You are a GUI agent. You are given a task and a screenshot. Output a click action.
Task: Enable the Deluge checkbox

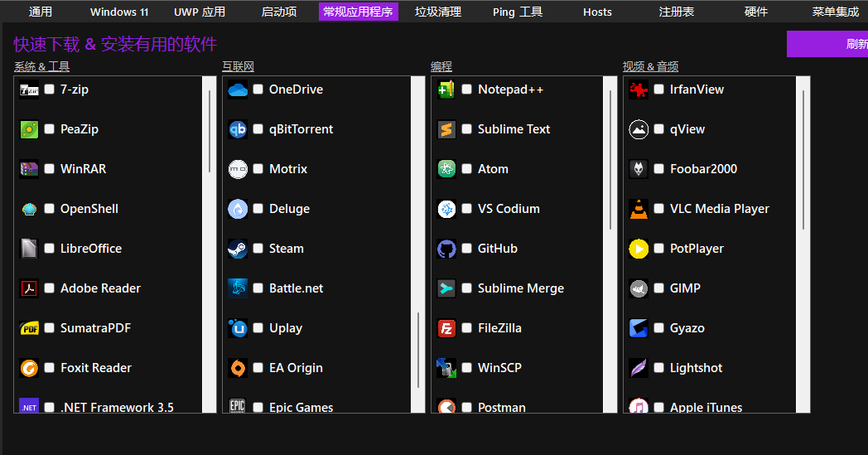coord(258,208)
